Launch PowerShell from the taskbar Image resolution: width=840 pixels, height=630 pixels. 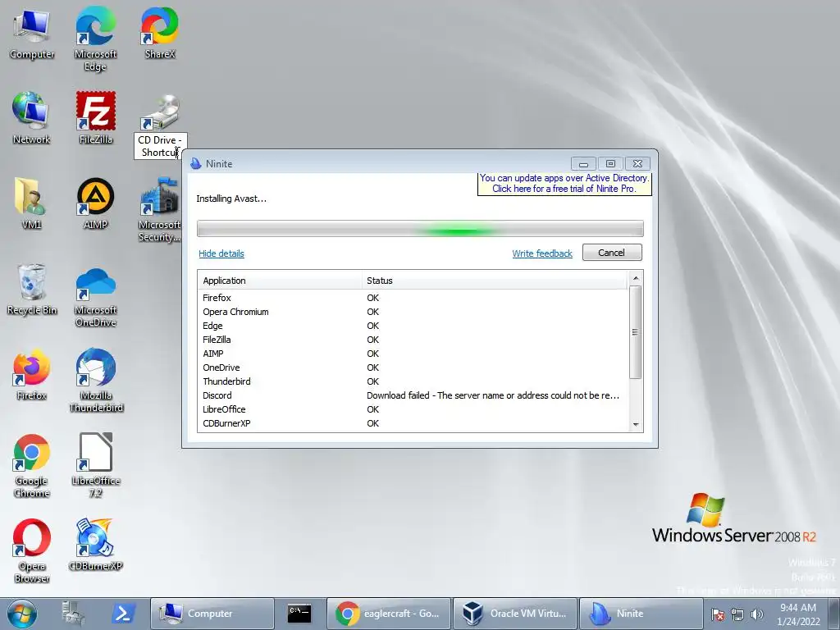[x=123, y=614]
